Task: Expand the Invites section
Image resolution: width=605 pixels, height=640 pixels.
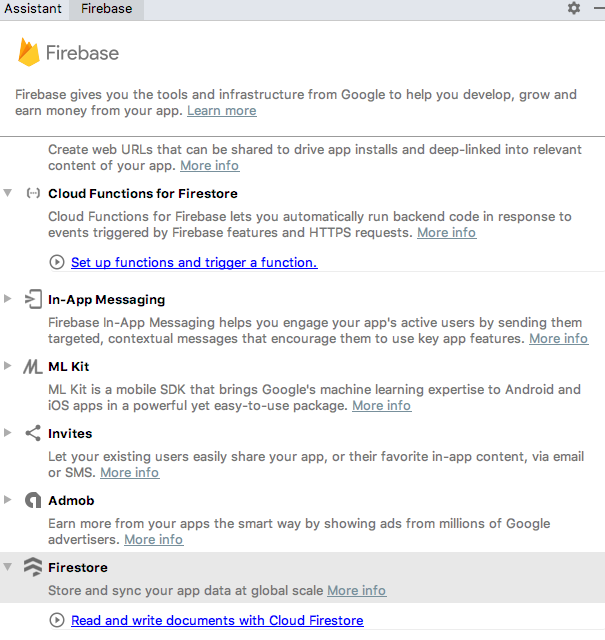Action: point(8,432)
